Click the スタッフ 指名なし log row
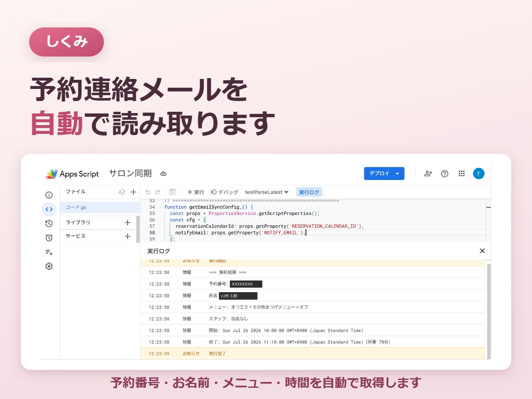 point(313,319)
